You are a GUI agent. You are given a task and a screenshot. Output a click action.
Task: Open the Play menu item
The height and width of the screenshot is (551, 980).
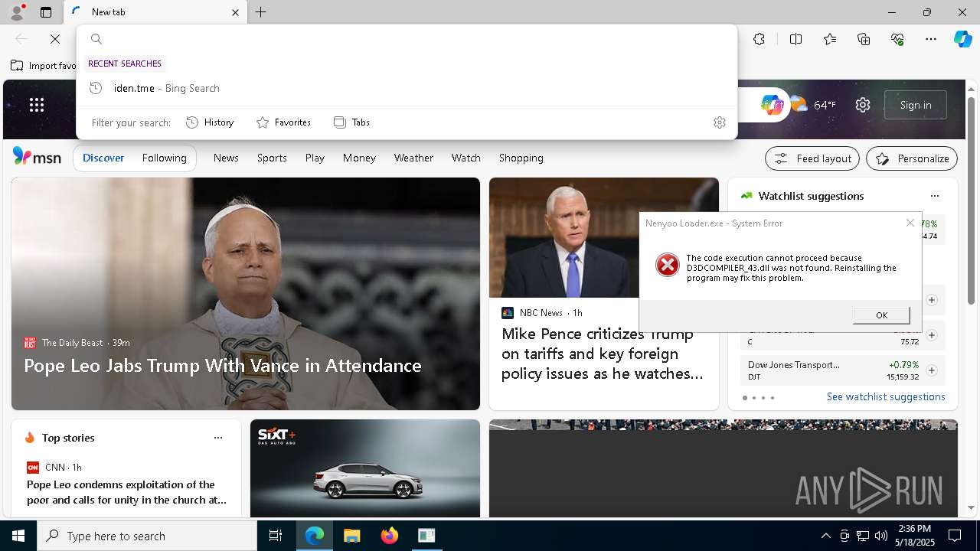tap(315, 158)
